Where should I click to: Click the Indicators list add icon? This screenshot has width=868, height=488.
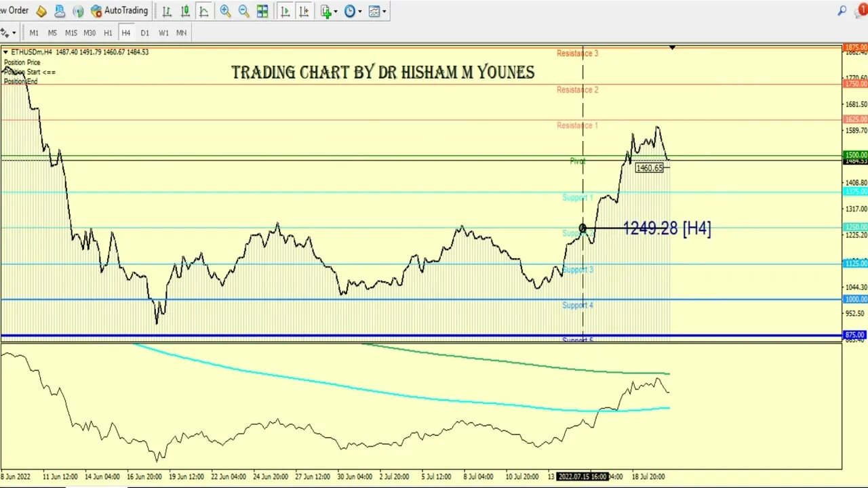[326, 12]
